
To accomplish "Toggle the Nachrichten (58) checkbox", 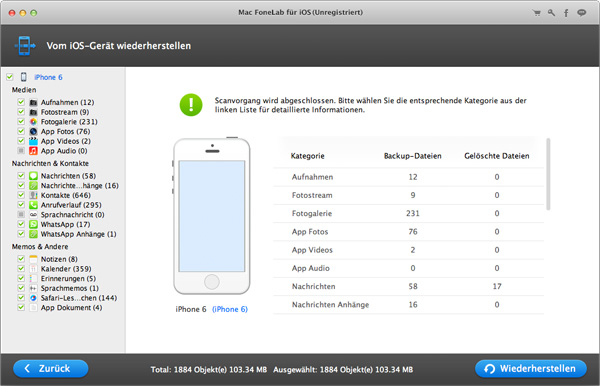I will click(21, 176).
